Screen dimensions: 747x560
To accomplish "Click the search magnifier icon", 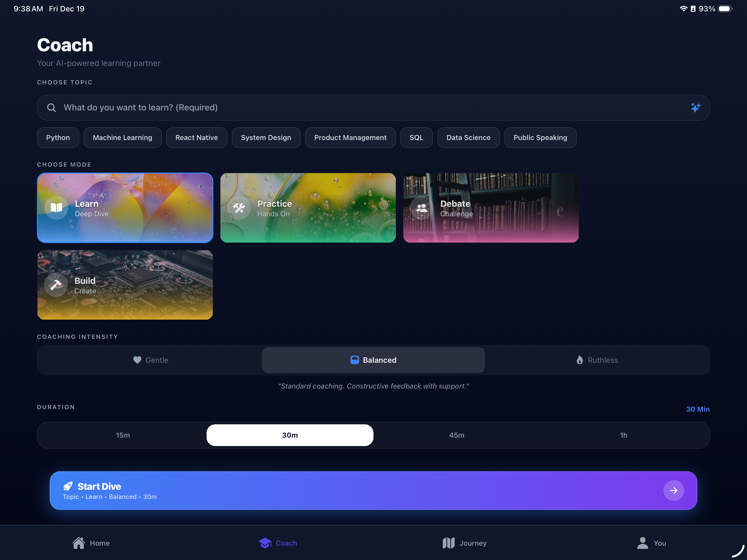I will 51,108.
